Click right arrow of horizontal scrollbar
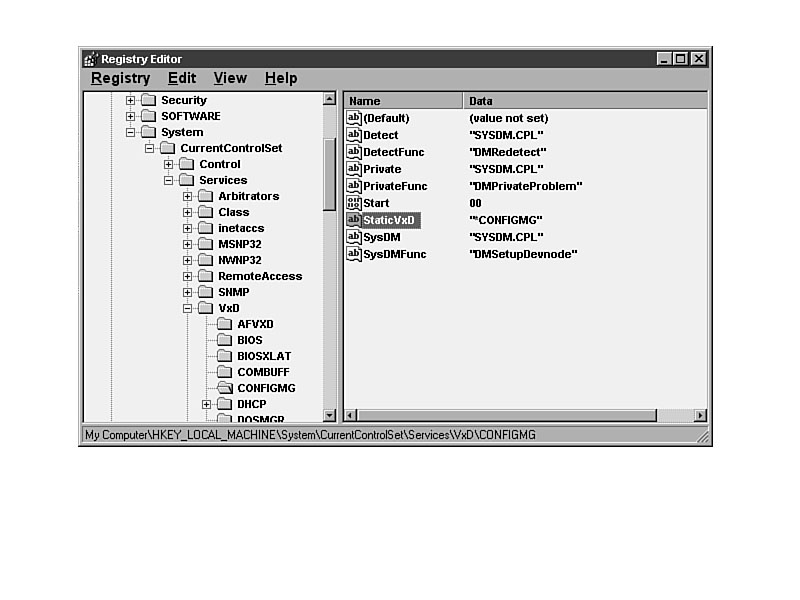This screenshot has height=600, width=800. click(700, 415)
